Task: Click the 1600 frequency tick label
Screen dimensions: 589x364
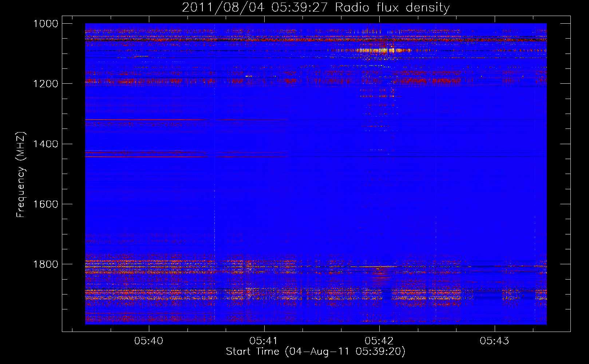Action: (46, 204)
